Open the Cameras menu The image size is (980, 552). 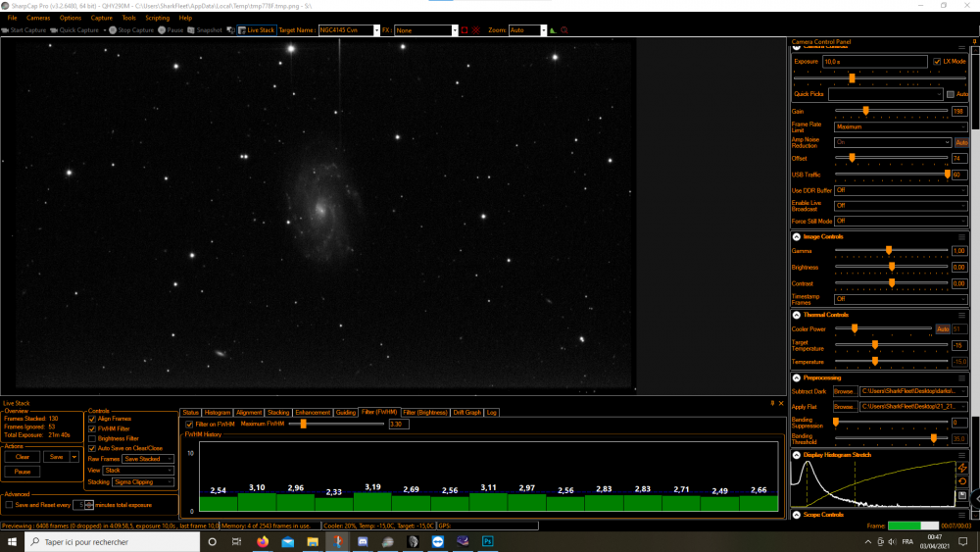(38, 18)
